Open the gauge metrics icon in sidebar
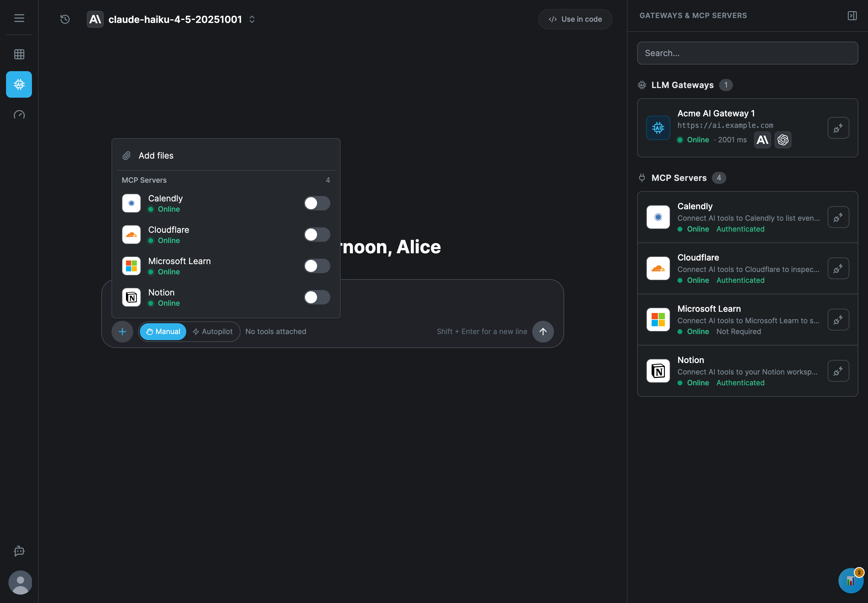The image size is (868, 603). (x=19, y=115)
